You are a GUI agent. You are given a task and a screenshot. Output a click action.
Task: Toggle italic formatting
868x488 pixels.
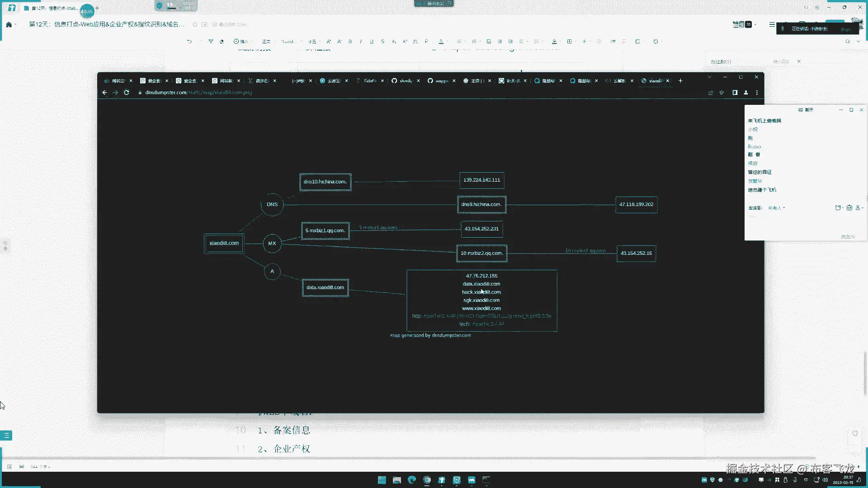point(361,42)
